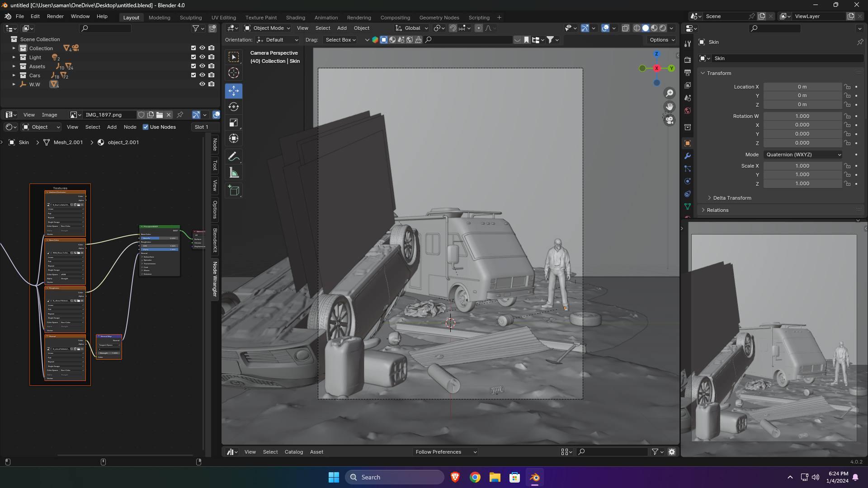This screenshot has height=488, width=868.
Task: Click the Location X value field
Action: (x=802, y=87)
